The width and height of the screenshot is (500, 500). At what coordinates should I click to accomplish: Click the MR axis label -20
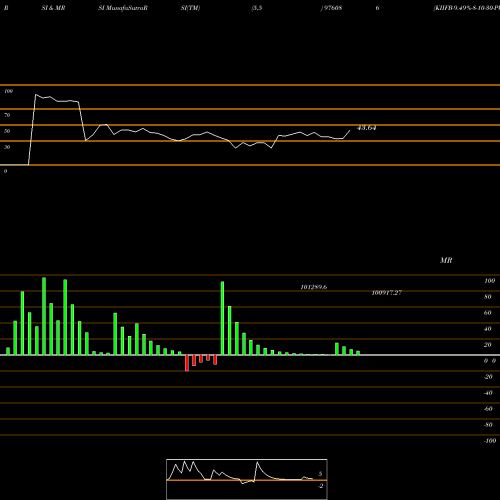click(488, 377)
